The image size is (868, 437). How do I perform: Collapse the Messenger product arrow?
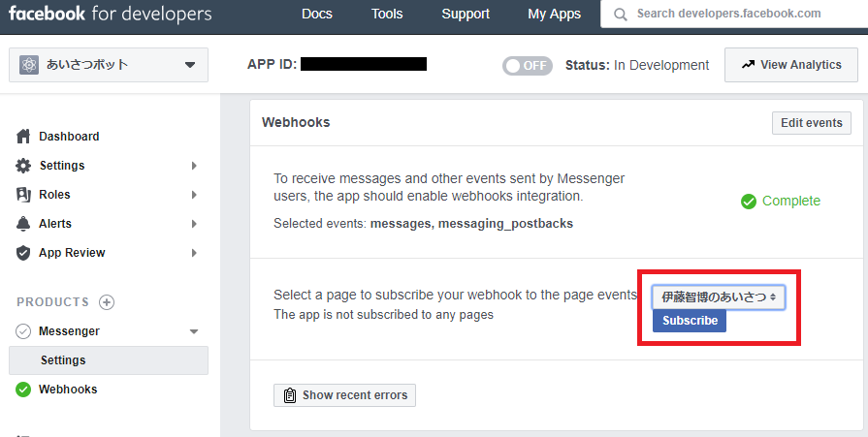pyautogui.click(x=194, y=331)
